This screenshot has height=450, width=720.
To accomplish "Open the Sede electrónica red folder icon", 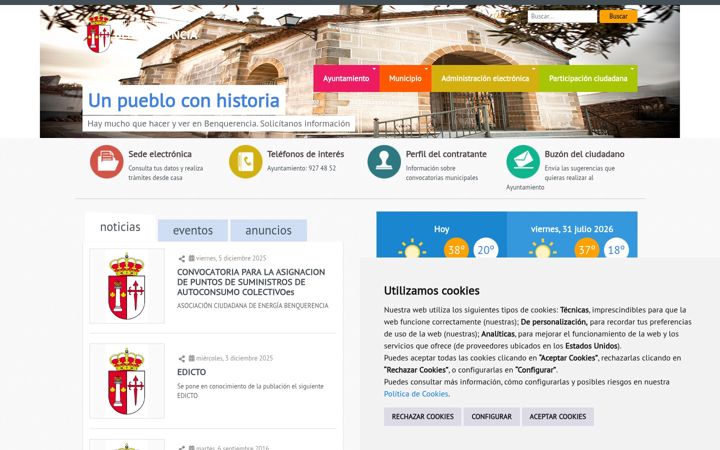I will 107,162.
